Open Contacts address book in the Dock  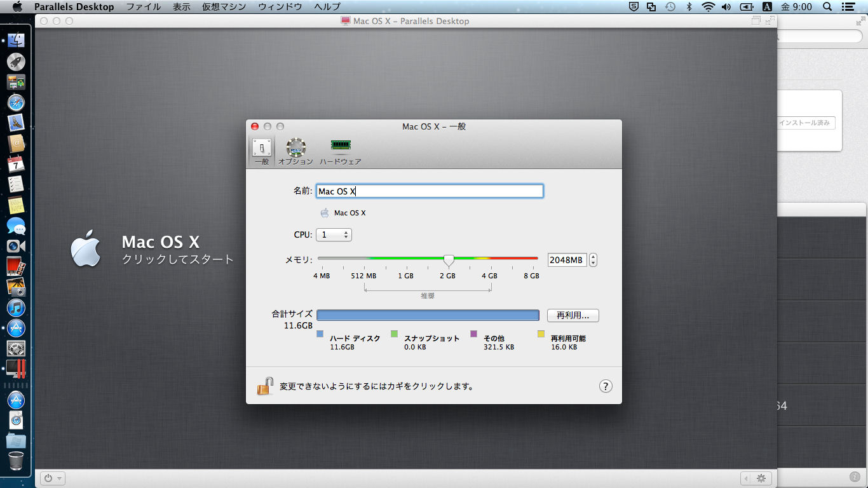tap(16, 144)
